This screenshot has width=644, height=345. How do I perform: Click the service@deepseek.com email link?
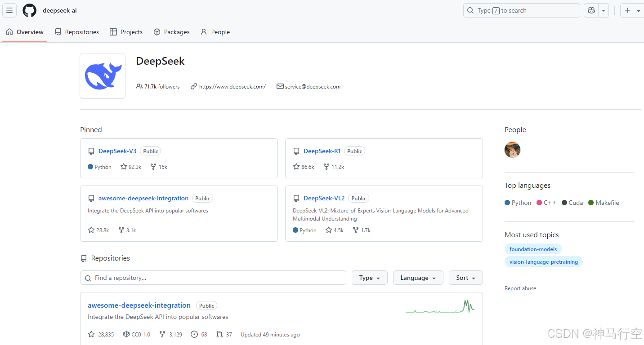313,87
